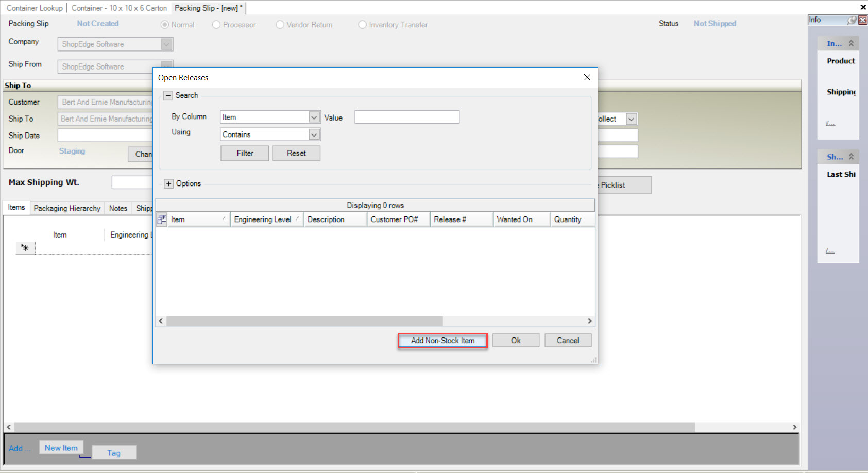The width and height of the screenshot is (868, 473).
Task: Click the Staging door link
Action: click(x=72, y=151)
